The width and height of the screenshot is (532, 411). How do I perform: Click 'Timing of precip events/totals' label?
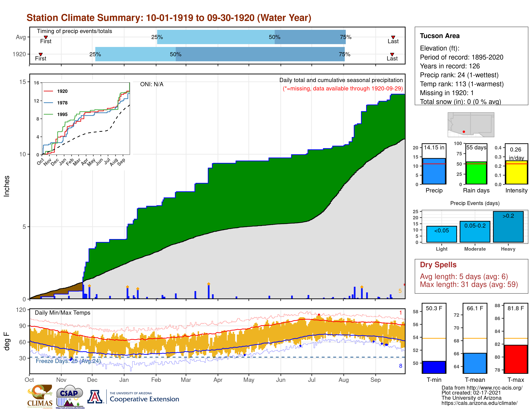[74, 31]
